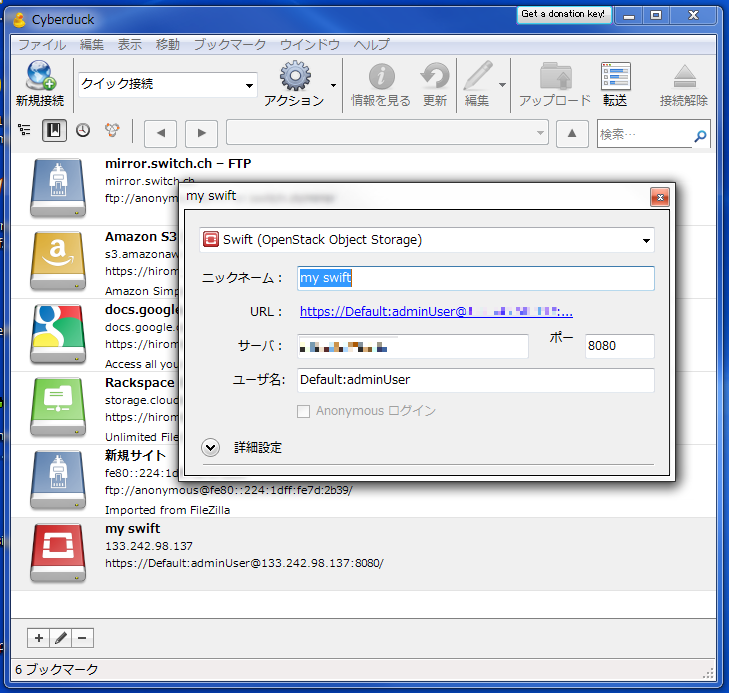Click the https://Default:adminUser URL link
Viewport: 729px width, 693px height.
click(x=436, y=312)
